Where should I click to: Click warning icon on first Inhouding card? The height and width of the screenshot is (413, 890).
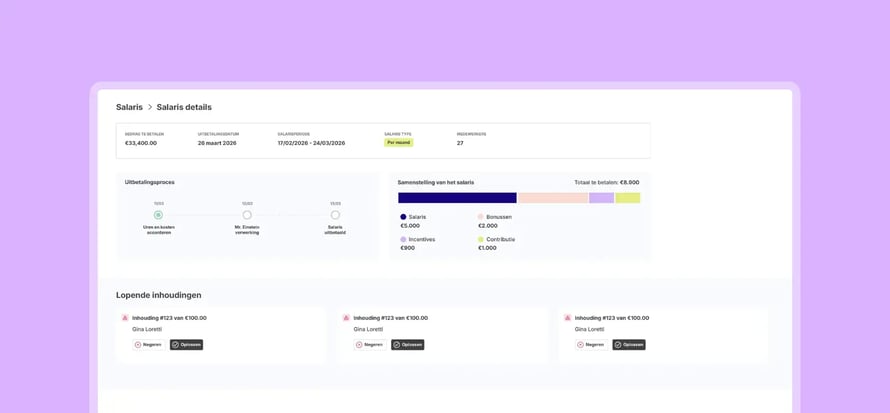(125, 318)
